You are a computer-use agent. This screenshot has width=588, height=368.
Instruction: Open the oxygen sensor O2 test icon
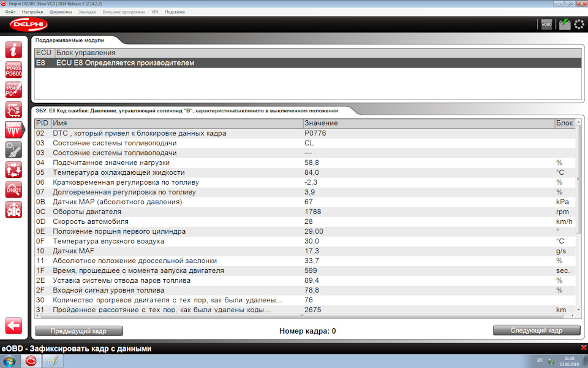click(x=13, y=150)
